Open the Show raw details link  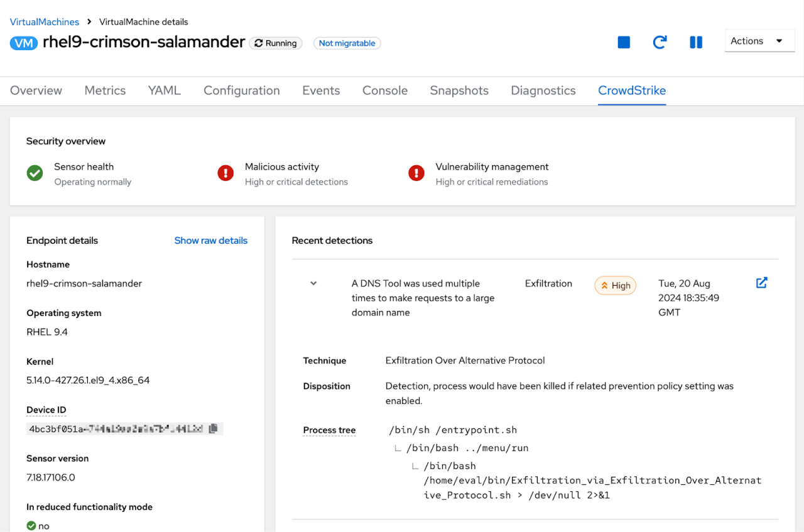coord(211,241)
